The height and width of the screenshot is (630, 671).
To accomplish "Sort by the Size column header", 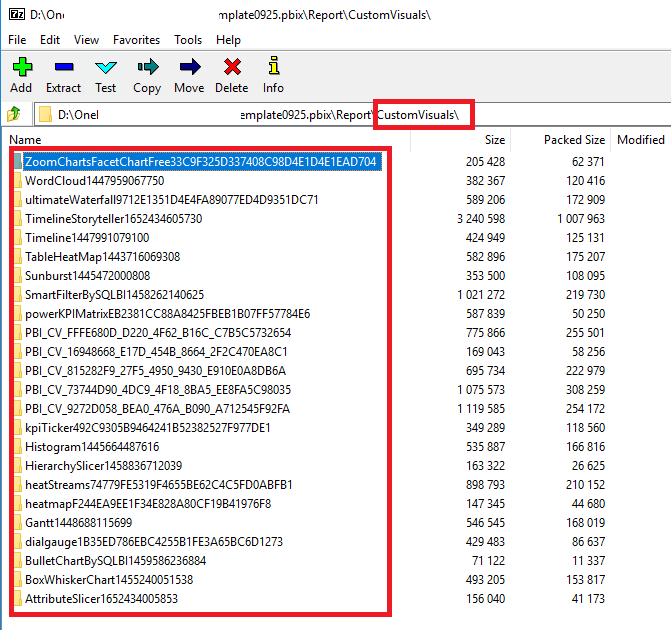I will click(495, 140).
